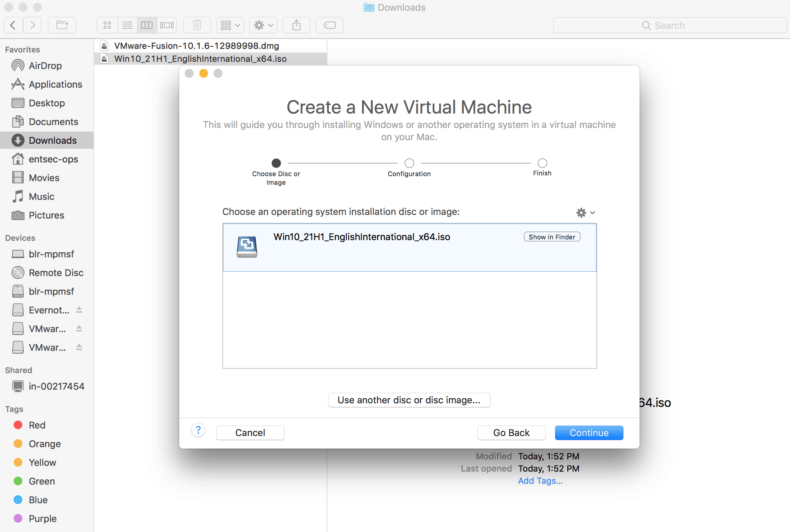Open Desktop folder in sidebar
The height and width of the screenshot is (532, 790).
click(47, 103)
